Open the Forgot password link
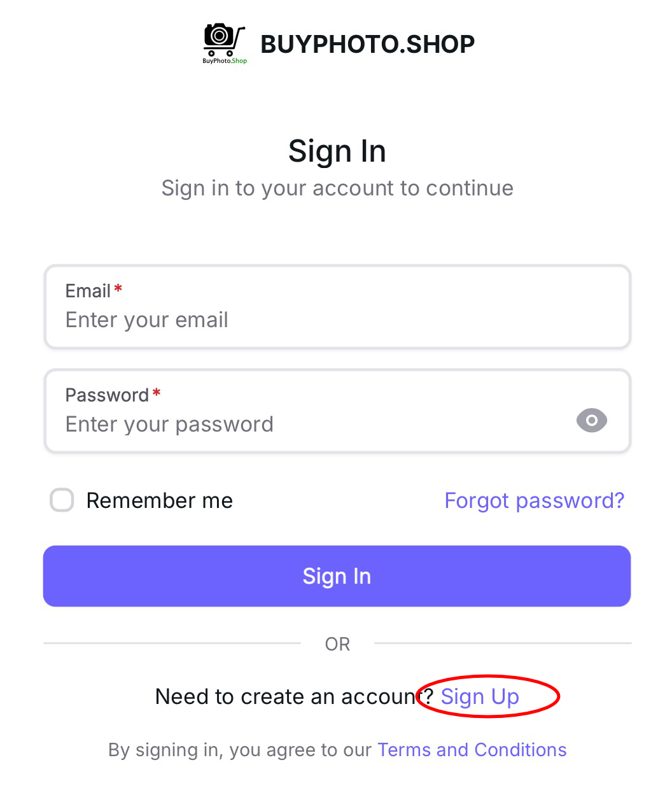 click(x=534, y=501)
